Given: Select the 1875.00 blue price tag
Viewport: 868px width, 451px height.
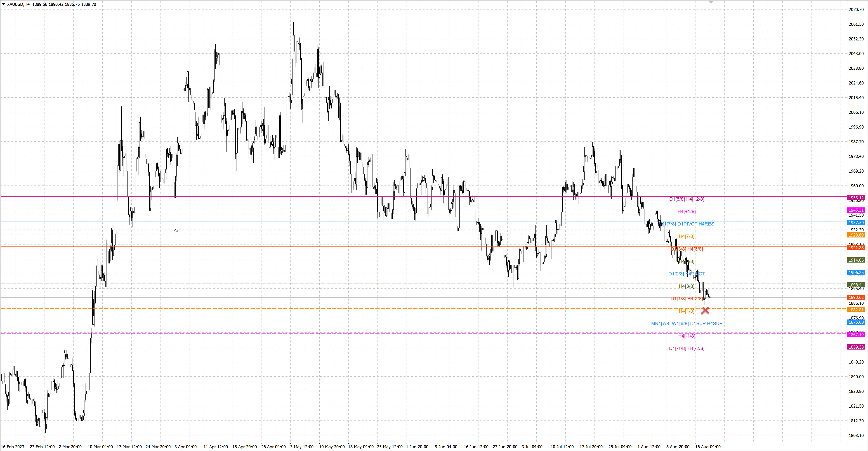Looking at the screenshot, I should click(x=856, y=322).
